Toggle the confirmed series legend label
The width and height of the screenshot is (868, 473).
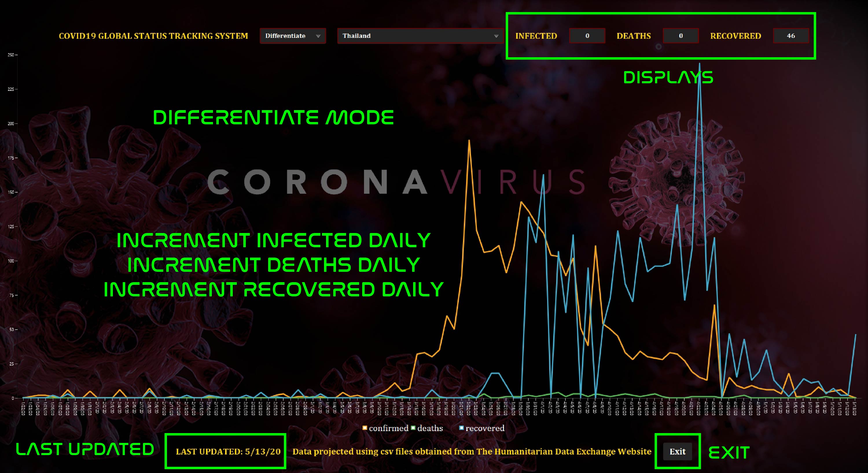point(388,428)
